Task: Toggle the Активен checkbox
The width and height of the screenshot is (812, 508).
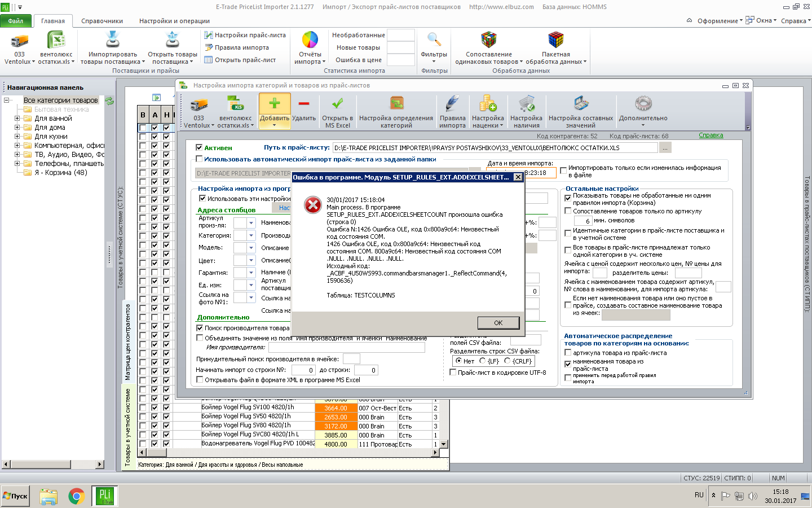Action: (x=199, y=148)
